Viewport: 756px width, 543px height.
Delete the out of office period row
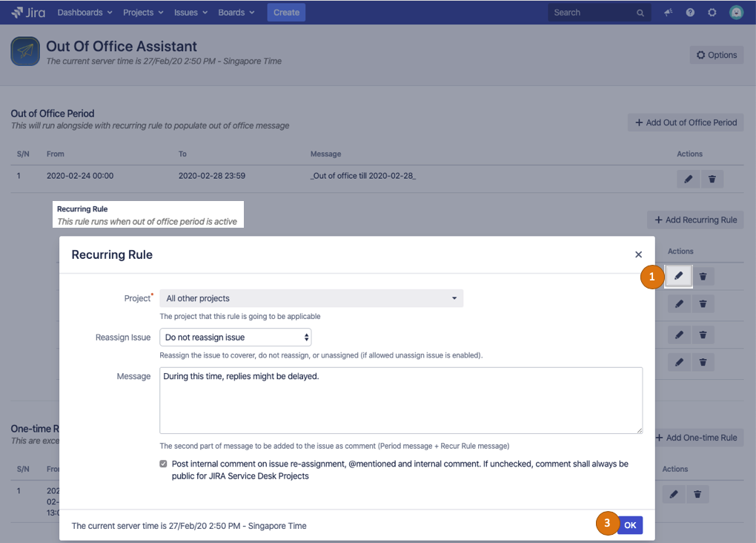(x=712, y=179)
